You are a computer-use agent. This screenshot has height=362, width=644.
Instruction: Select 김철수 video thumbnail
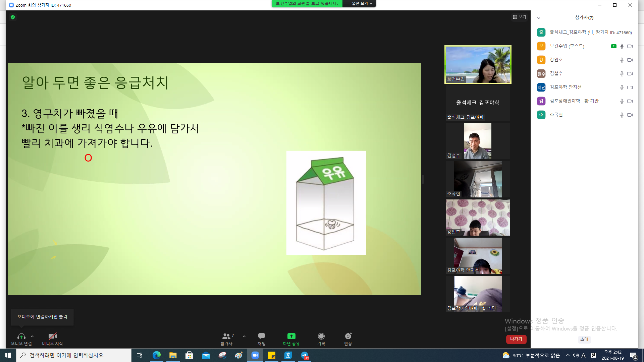(x=478, y=141)
